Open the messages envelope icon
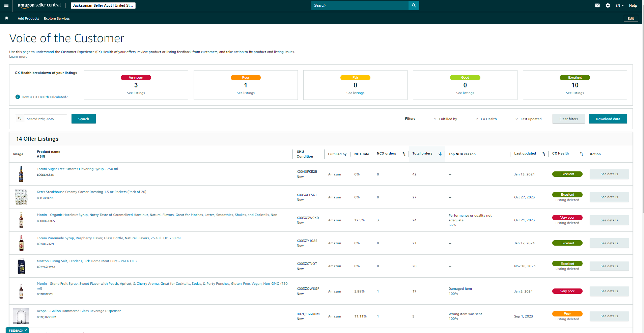This screenshot has width=644, height=333. click(597, 5)
